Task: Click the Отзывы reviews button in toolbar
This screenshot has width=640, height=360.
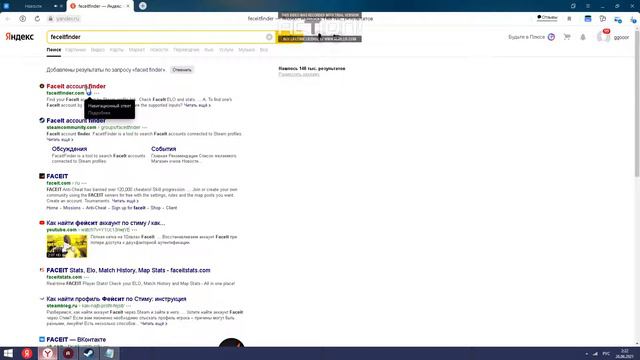Action: point(547,18)
